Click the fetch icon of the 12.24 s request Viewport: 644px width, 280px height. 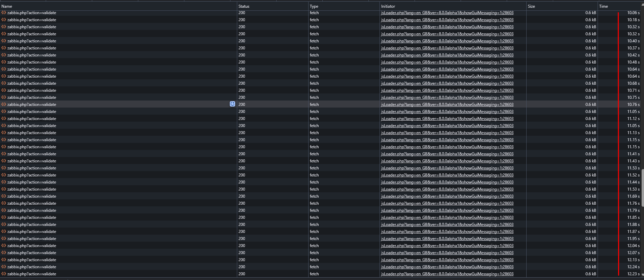4,267
